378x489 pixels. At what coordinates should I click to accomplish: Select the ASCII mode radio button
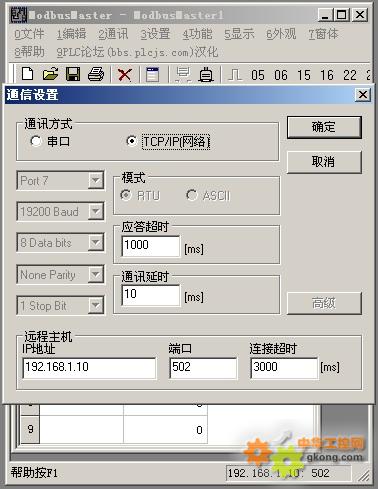192,195
